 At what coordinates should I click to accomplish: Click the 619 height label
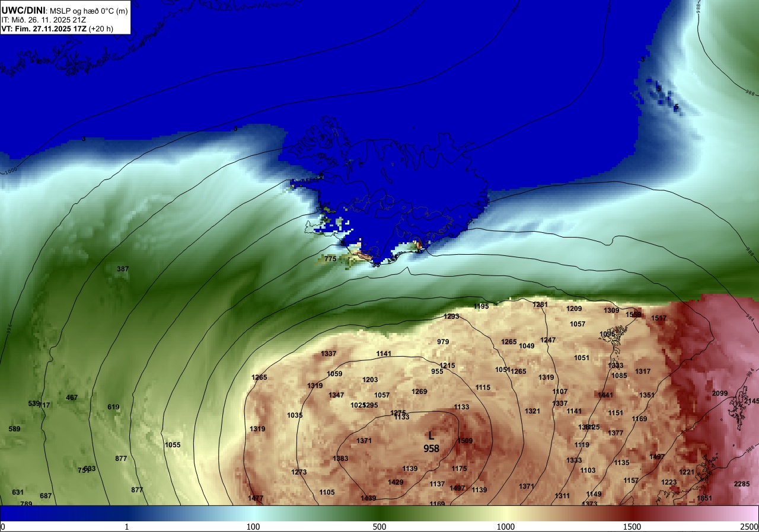(x=113, y=407)
